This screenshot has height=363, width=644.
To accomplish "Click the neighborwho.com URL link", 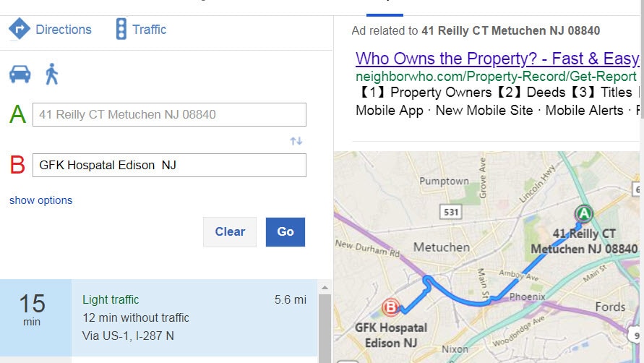I will (496, 77).
